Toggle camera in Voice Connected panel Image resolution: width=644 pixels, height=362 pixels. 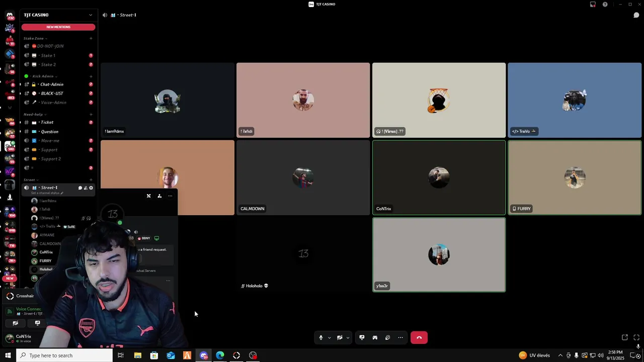(15, 323)
